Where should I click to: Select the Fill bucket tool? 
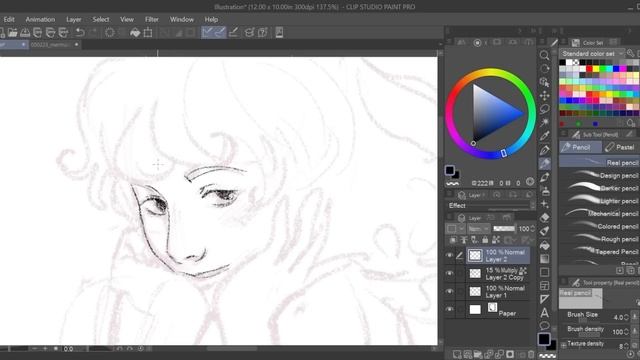click(544, 245)
